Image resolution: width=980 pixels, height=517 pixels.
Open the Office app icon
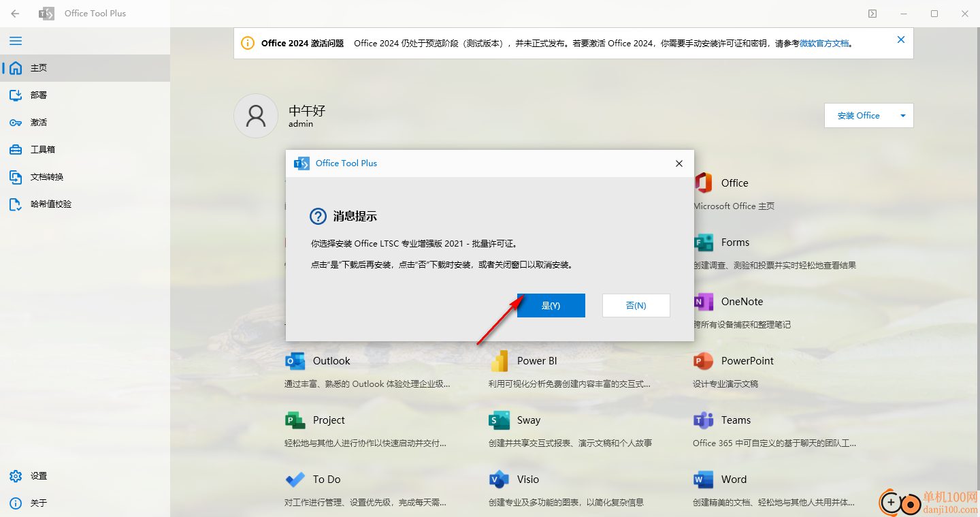tap(703, 183)
